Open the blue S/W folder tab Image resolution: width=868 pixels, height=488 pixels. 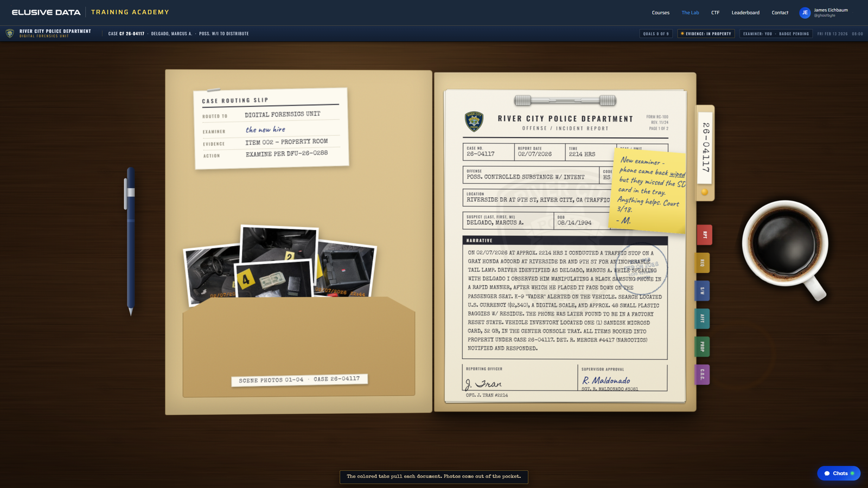(x=703, y=291)
